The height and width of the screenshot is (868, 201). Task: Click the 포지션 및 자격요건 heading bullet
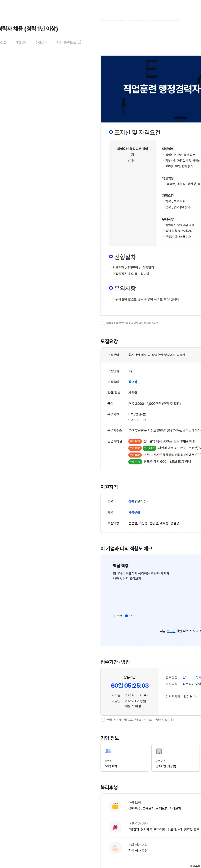point(111,132)
